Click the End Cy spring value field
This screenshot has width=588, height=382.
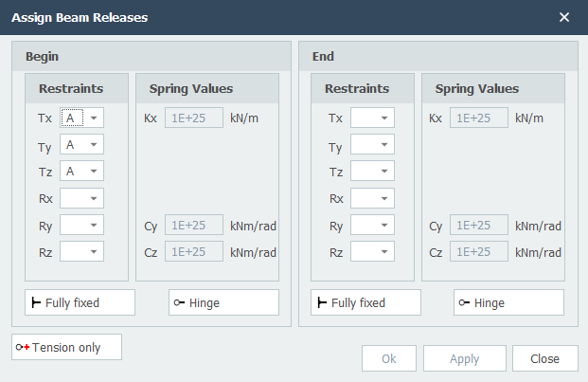pyautogui.click(x=480, y=226)
